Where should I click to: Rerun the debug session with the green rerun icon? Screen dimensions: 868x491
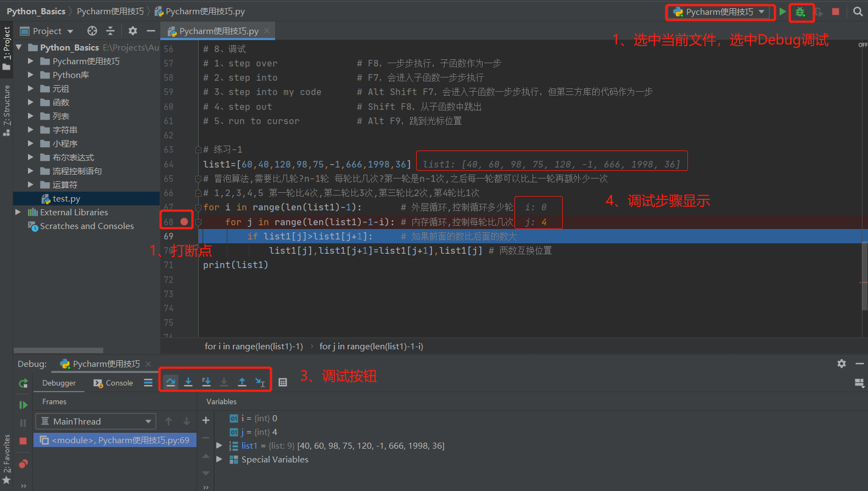pyautogui.click(x=23, y=383)
